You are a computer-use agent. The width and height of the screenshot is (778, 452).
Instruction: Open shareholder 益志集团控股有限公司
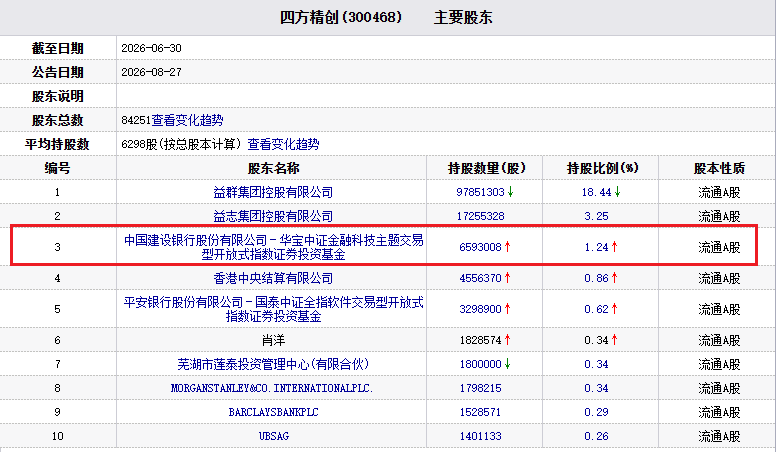click(273, 216)
